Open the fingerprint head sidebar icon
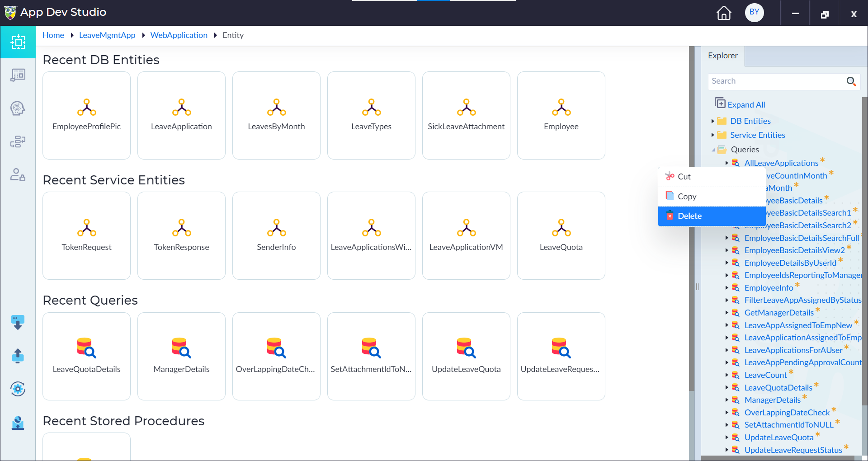The width and height of the screenshot is (868, 461). tap(18, 108)
